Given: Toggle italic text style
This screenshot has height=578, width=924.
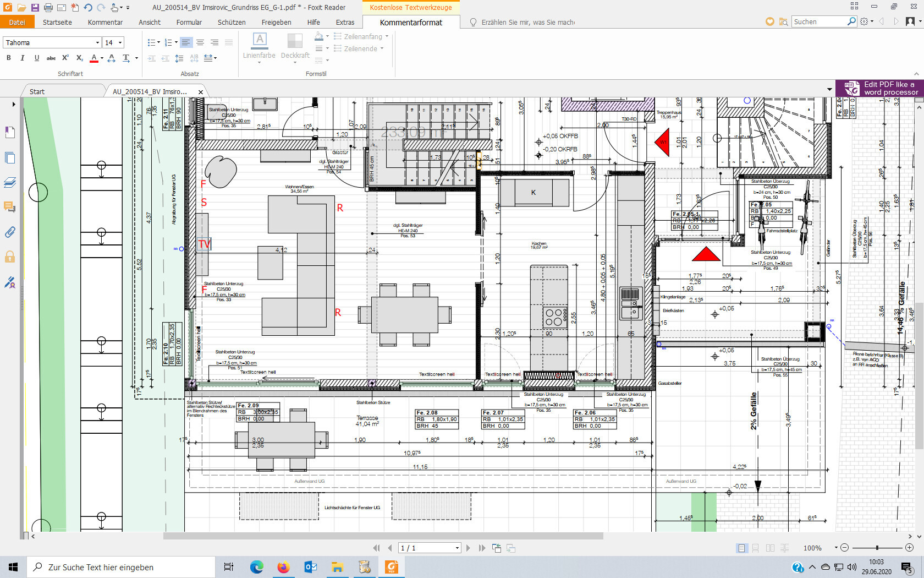Looking at the screenshot, I should (23, 58).
